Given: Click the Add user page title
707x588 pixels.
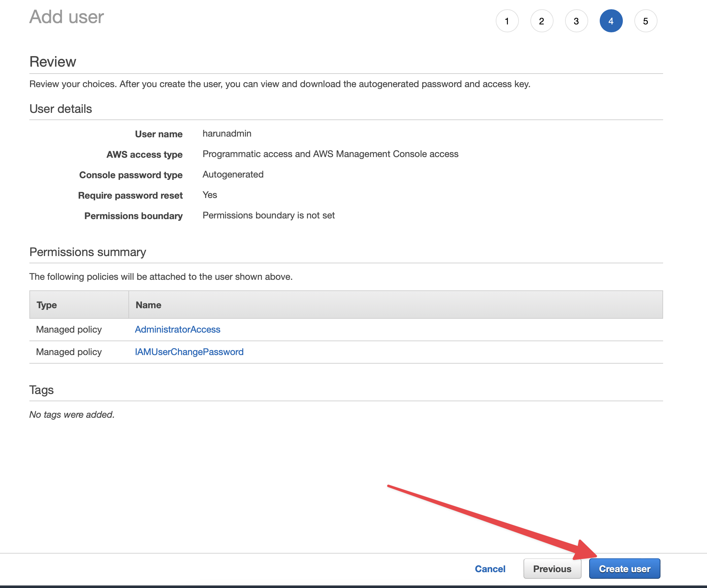Looking at the screenshot, I should [x=67, y=17].
